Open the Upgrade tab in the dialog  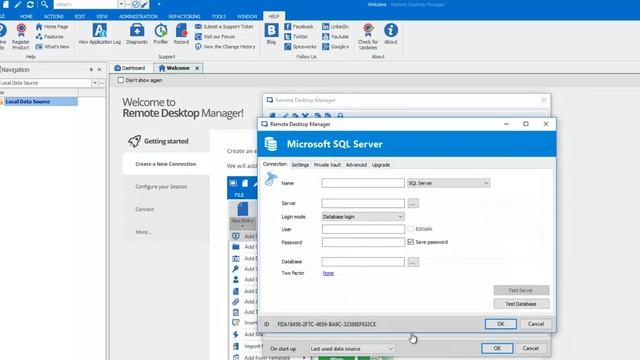(381, 165)
